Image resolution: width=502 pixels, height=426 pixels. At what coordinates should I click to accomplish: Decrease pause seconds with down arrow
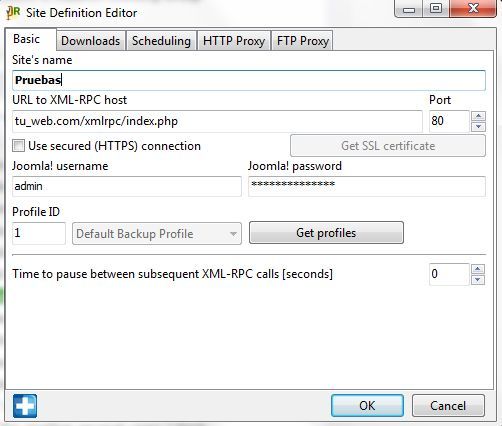pos(478,280)
